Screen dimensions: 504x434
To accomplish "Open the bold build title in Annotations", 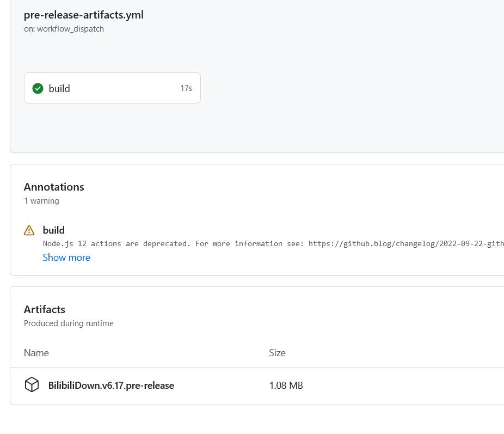I will [x=54, y=230].
